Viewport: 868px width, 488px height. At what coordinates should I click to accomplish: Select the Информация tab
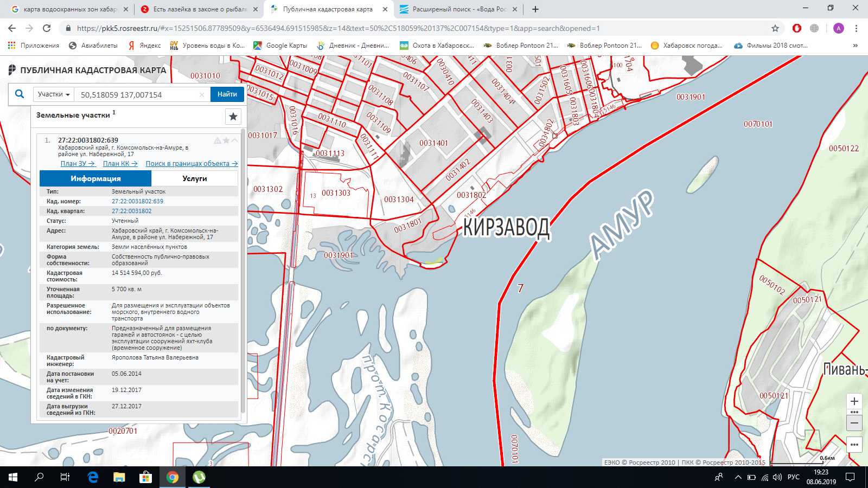[x=95, y=178]
